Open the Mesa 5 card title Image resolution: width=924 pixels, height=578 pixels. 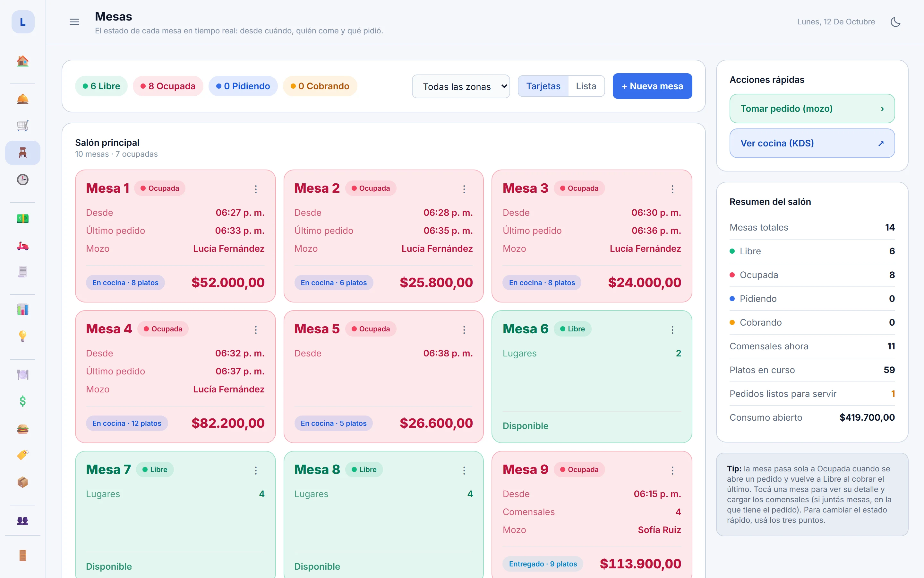317,329
